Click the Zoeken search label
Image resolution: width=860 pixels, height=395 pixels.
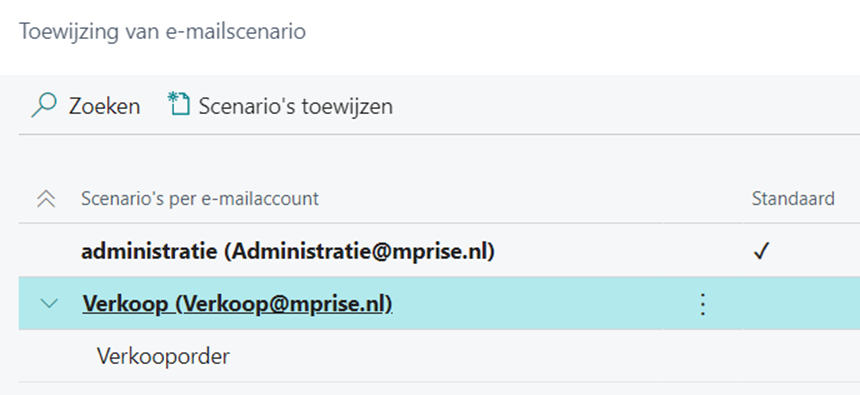[104, 106]
